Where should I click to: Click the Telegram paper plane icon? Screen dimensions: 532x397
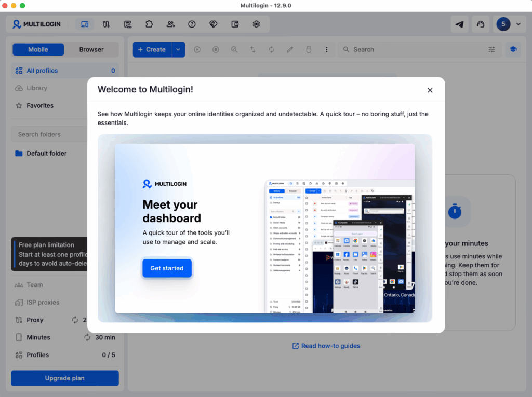459,24
